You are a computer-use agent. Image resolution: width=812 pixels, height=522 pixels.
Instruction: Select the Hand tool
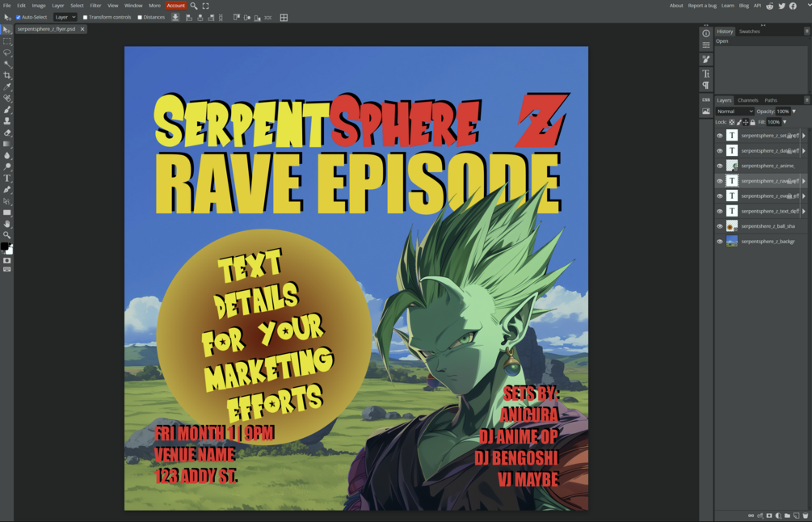tap(6, 224)
